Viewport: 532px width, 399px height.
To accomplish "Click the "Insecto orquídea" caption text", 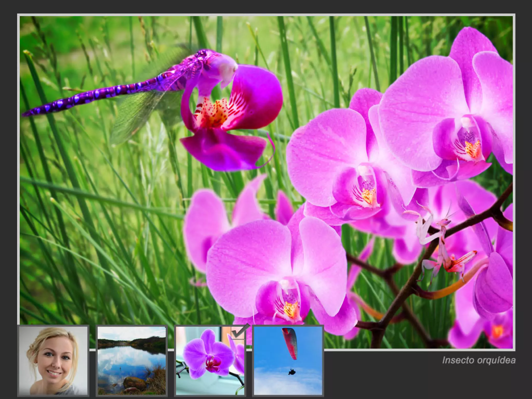I will (478, 360).
